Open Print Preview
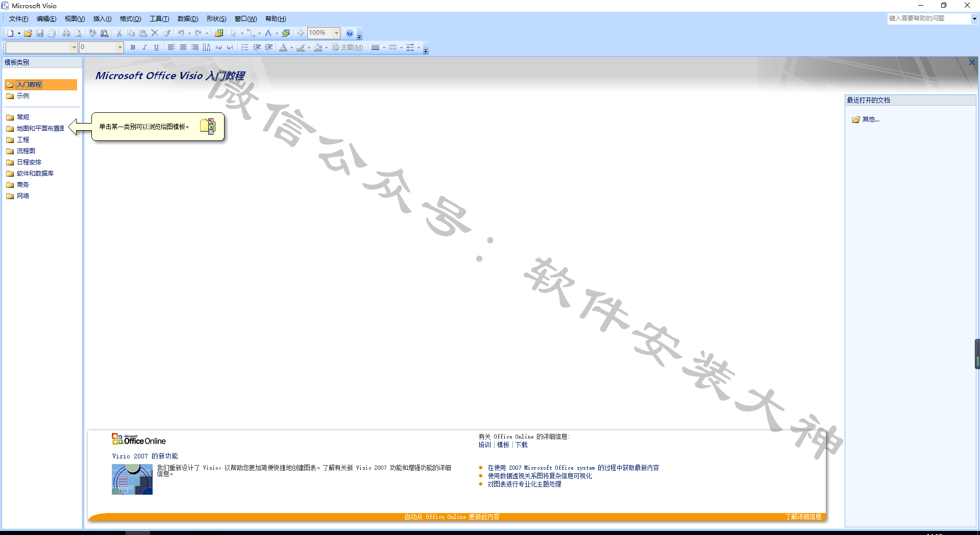Screen dimensions: 980x535 click(78, 33)
